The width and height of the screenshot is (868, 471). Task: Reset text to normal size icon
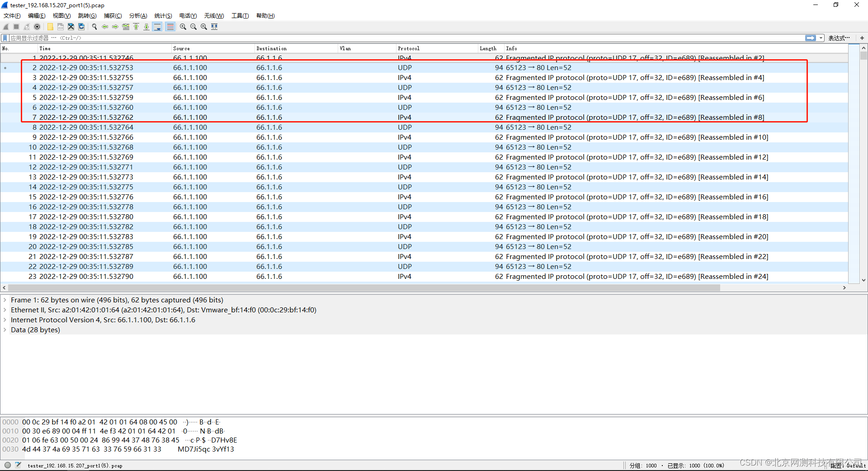coord(204,27)
